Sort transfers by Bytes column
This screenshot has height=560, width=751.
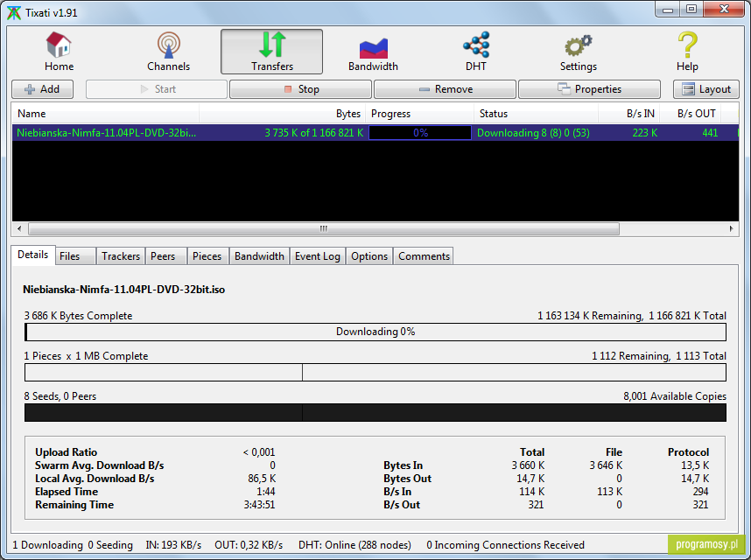pos(282,114)
